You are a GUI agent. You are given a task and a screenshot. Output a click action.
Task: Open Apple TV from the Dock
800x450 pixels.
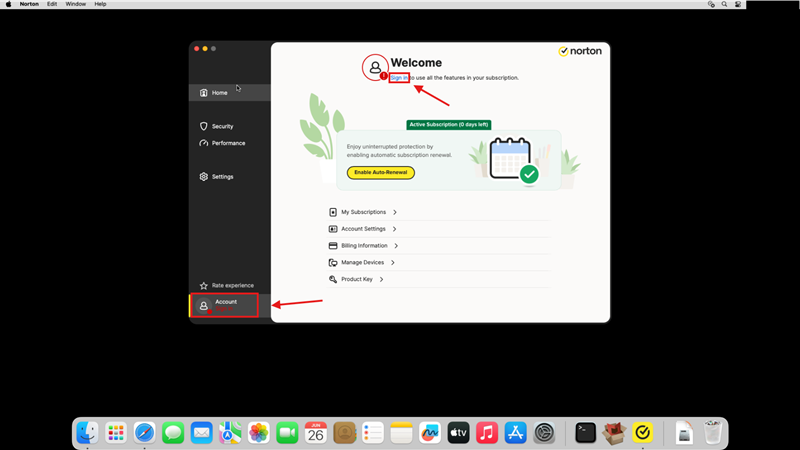(459, 433)
